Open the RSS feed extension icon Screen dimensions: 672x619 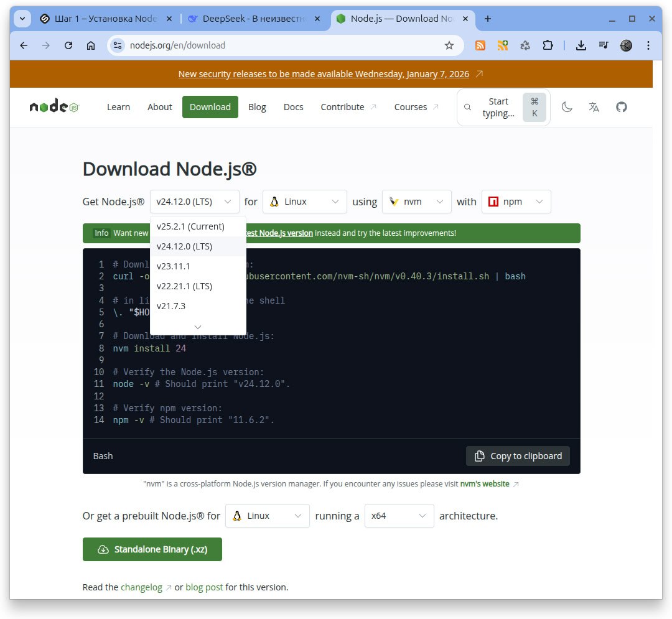click(x=480, y=45)
